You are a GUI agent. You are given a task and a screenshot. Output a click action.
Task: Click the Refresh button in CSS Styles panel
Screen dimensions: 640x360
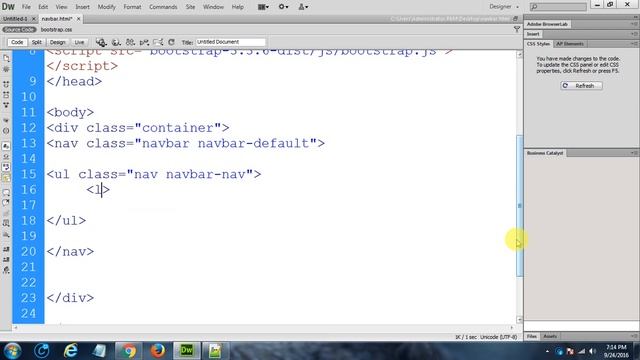pyautogui.click(x=581, y=86)
